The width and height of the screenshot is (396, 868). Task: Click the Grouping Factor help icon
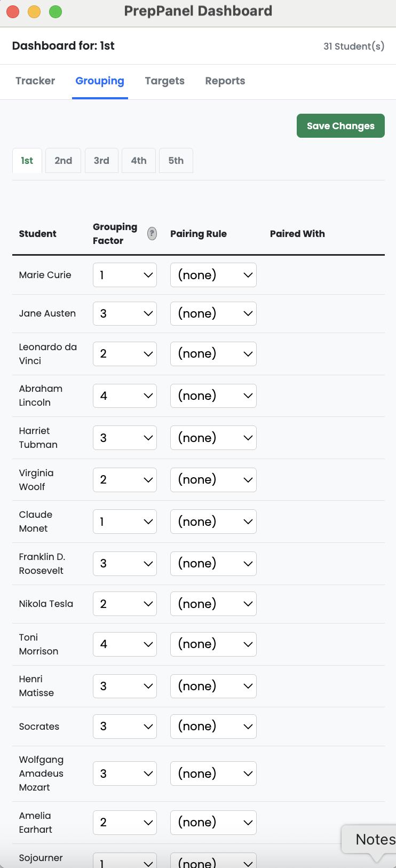click(152, 234)
